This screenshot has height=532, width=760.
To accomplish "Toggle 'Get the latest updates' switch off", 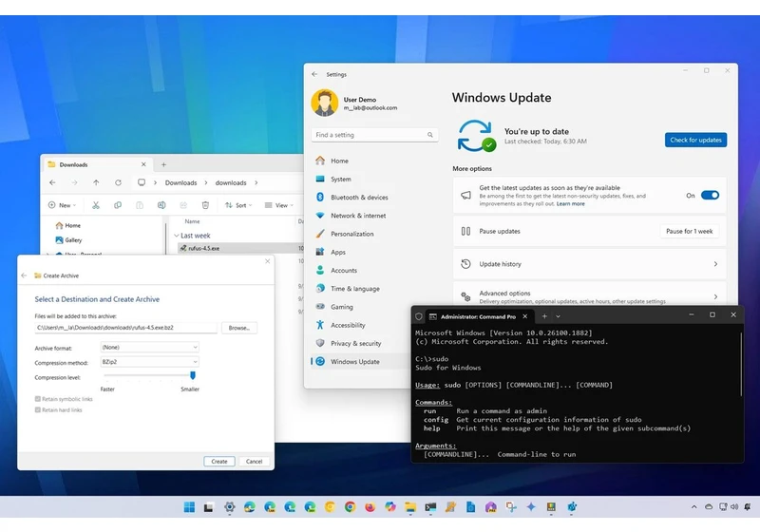I will tap(710, 196).
